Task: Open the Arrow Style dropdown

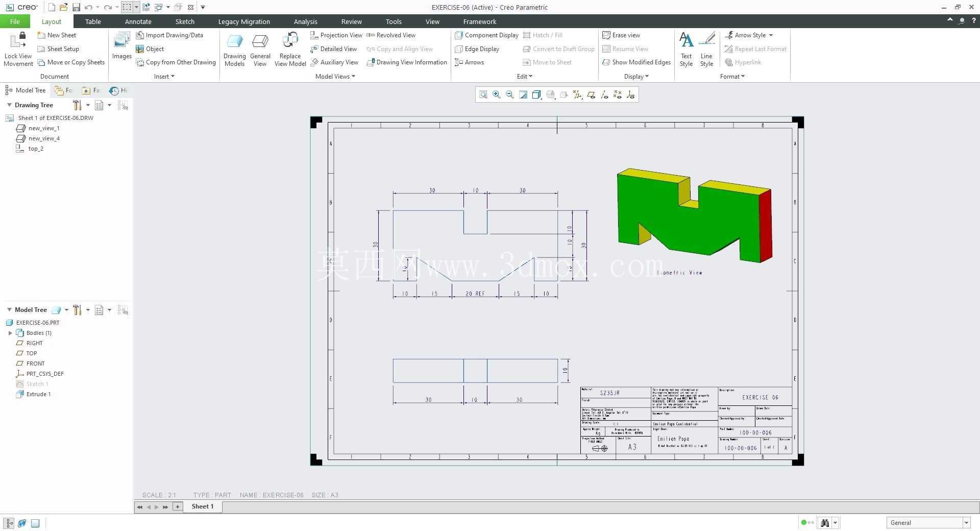Action: click(749, 35)
